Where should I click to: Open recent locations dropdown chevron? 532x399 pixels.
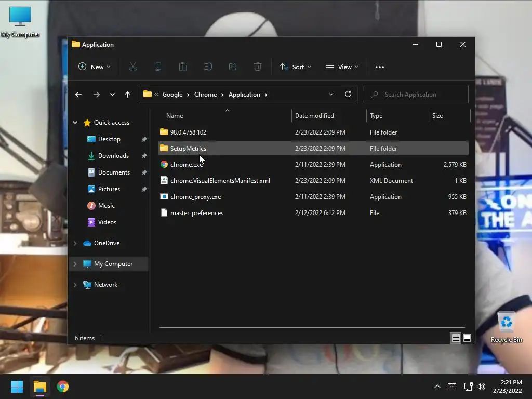click(x=112, y=95)
